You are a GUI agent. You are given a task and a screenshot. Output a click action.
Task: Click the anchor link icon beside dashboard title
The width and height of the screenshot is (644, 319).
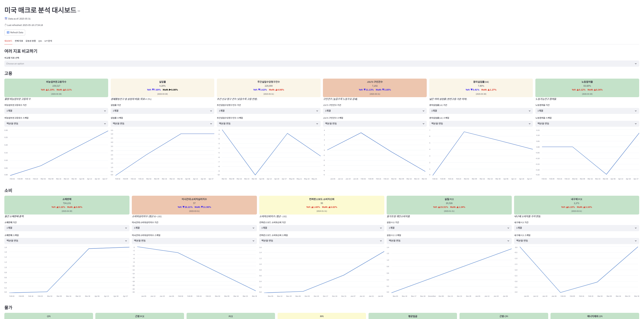[79, 11]
